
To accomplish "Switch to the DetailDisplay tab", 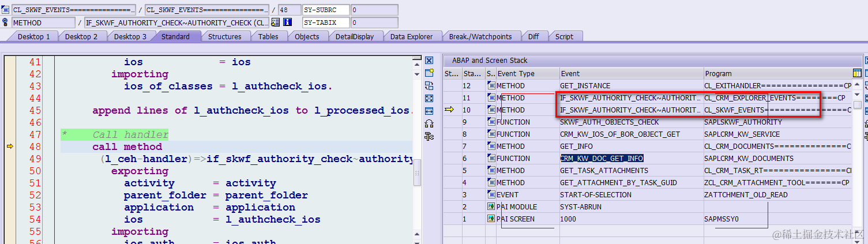I will click(x=355, y=36).
